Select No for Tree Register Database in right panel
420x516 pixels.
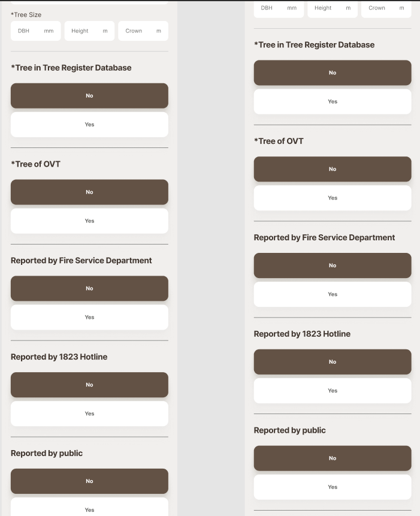(333, 73)
